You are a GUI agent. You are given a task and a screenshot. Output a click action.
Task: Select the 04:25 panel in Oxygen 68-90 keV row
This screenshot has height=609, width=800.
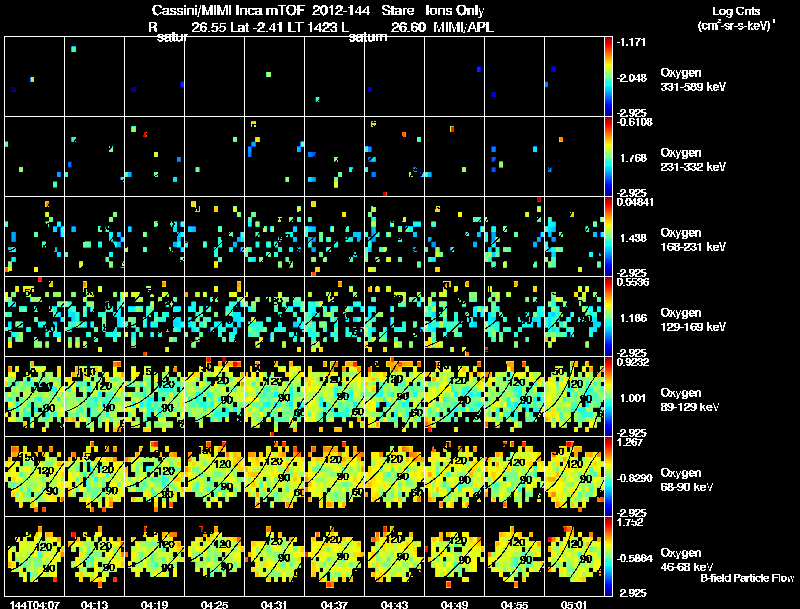tap(214, 476)
